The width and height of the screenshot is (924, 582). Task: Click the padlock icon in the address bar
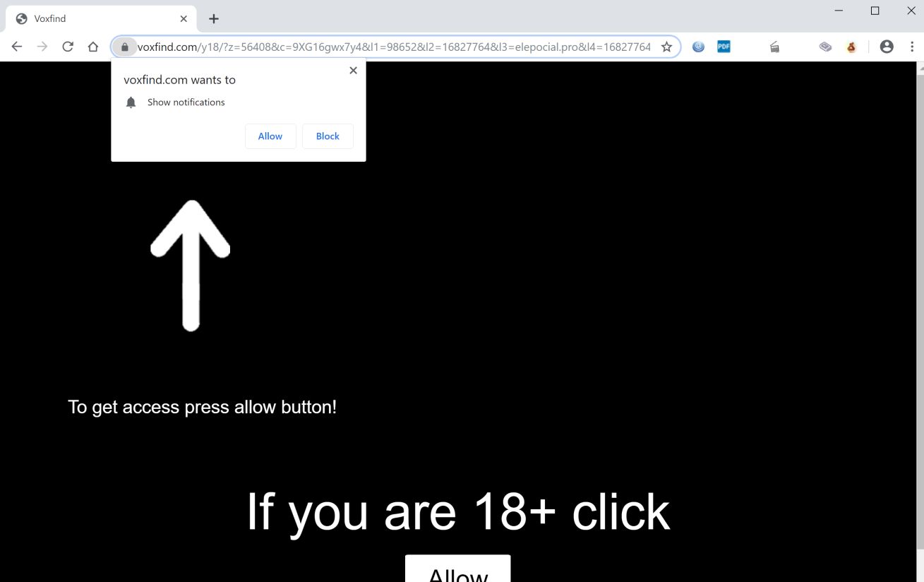click(x=124, y=47)
